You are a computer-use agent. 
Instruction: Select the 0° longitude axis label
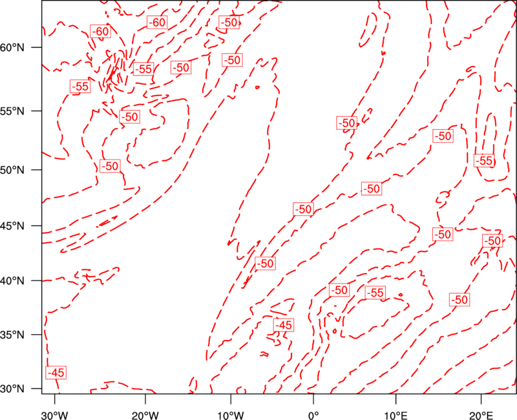tap(313, 415)
